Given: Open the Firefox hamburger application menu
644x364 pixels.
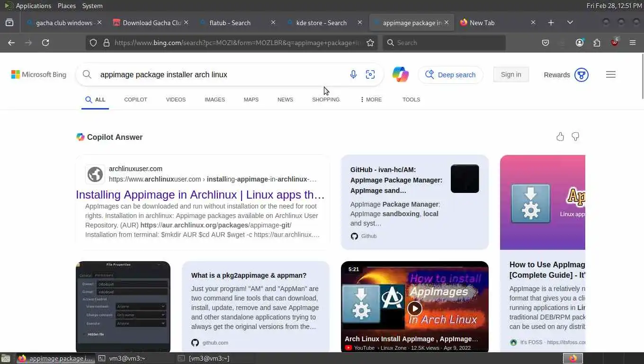Looking at the screenshot, I should [632, 43].
